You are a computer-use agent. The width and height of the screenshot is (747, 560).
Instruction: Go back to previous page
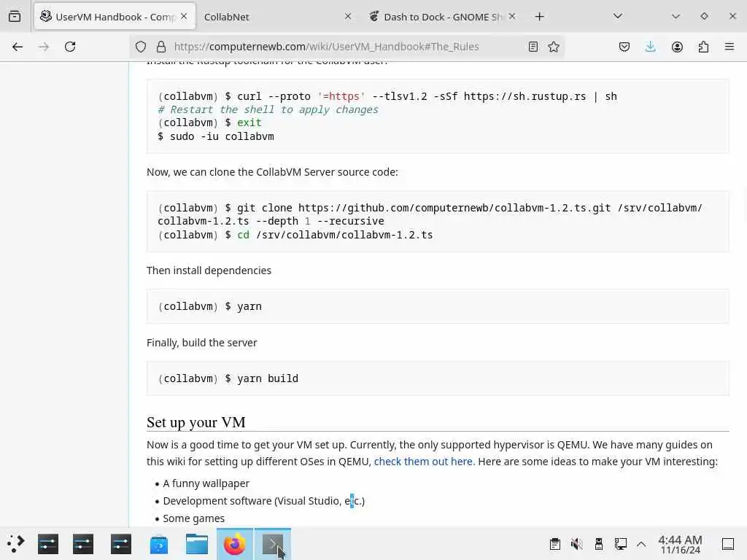[18, 47]
